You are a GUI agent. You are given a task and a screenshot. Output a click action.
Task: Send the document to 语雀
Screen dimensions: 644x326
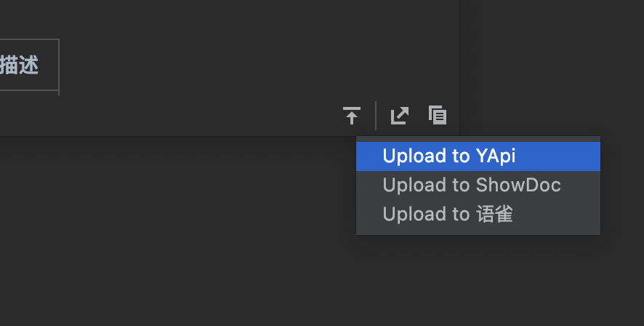[478, 214]
